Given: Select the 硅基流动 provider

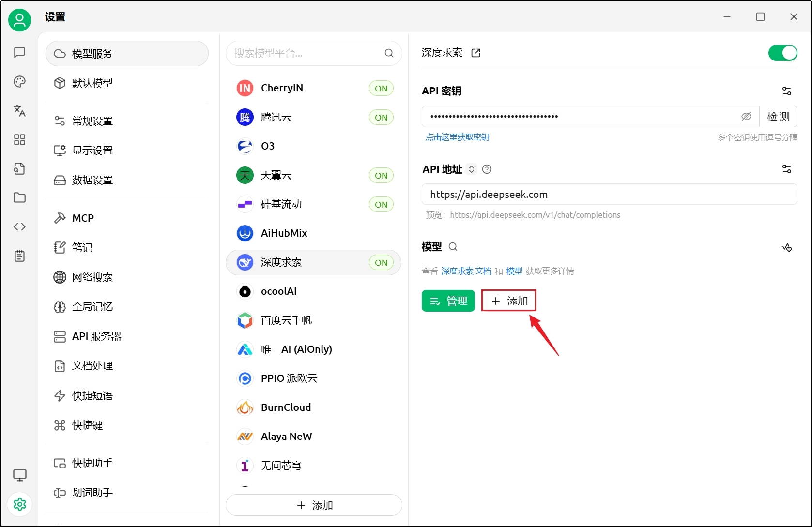Looking at the screenshot, I should [x=314, y=204].
